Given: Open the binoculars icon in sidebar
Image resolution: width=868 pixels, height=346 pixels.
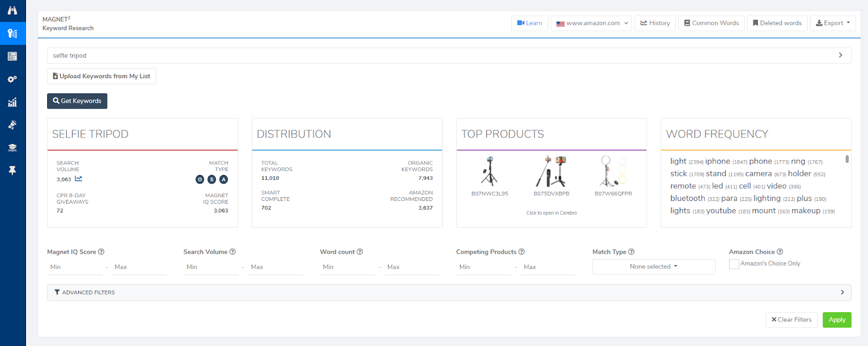Looking at the screenshot, I should 12,10.
